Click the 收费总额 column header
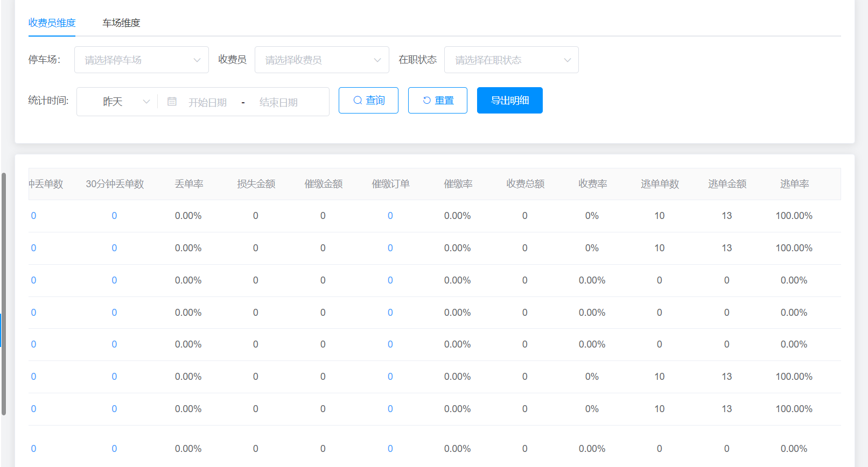 tap(525, 184)
